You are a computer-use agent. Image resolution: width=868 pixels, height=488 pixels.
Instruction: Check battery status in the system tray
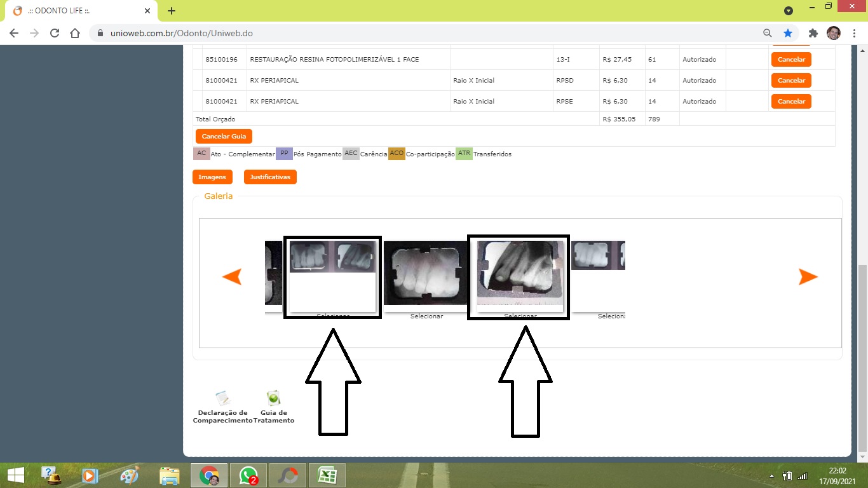tap(787, 476)
